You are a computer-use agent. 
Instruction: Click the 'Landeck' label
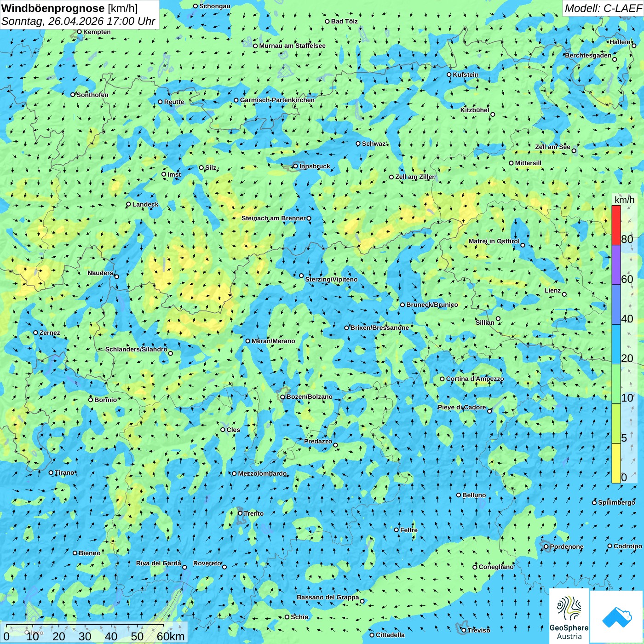[x=145, y=204]
